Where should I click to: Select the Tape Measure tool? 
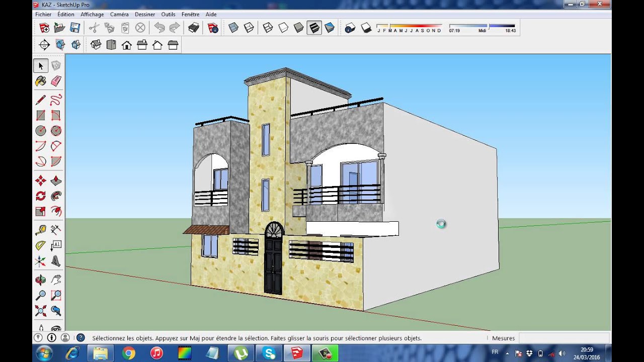coord(41,230)
